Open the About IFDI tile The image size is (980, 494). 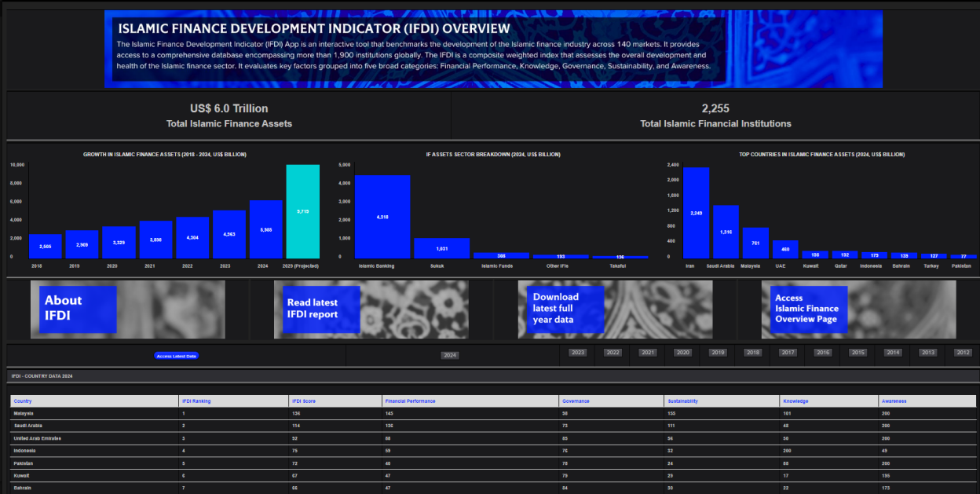point(78,309)
